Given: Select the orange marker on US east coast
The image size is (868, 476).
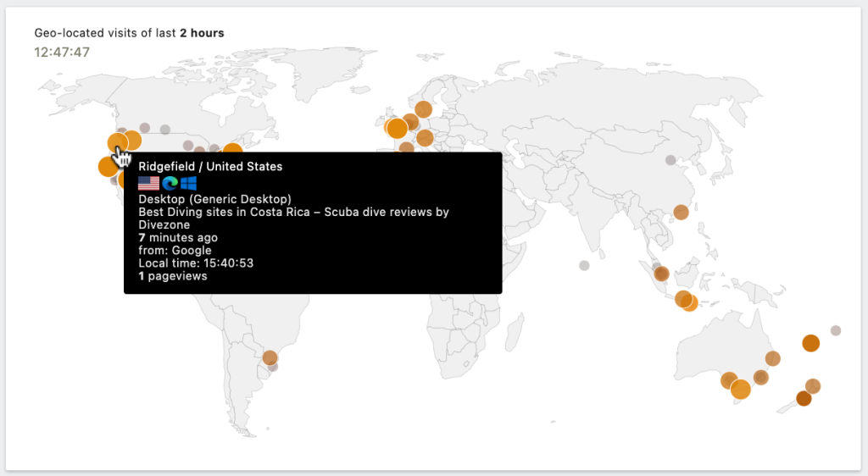Looking at the screenshot, I should (x=232, y=147).
